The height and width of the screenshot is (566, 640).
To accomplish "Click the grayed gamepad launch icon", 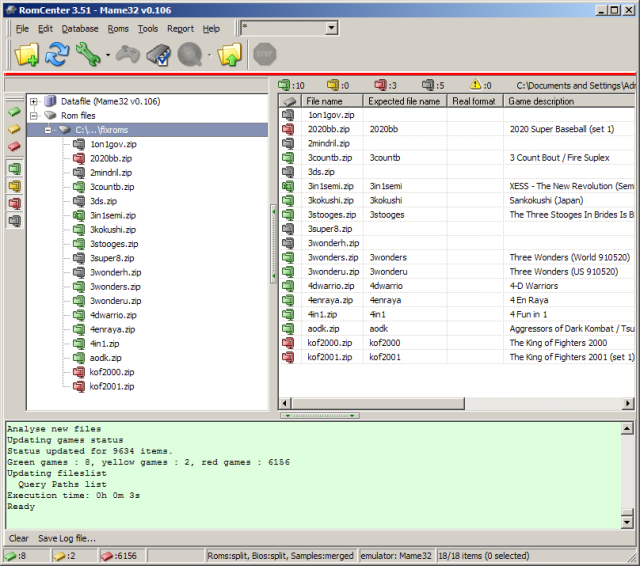I will coord(128,55).
